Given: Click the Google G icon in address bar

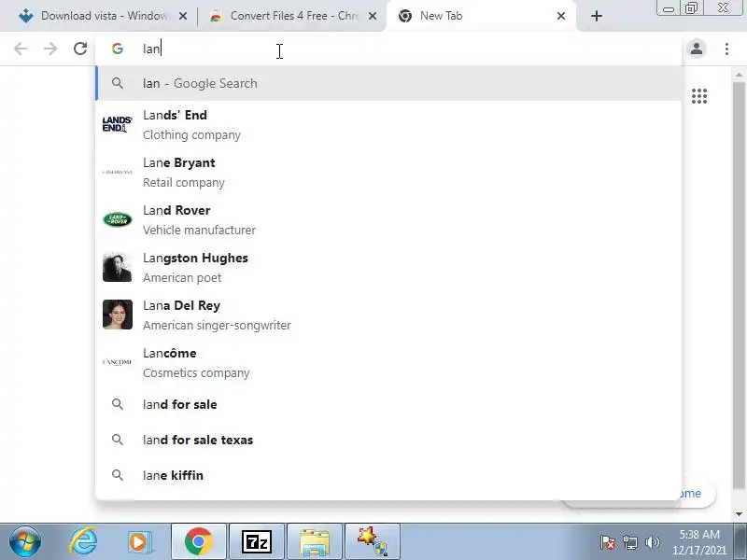Looking at the screenshot, I should coord(118,49).
